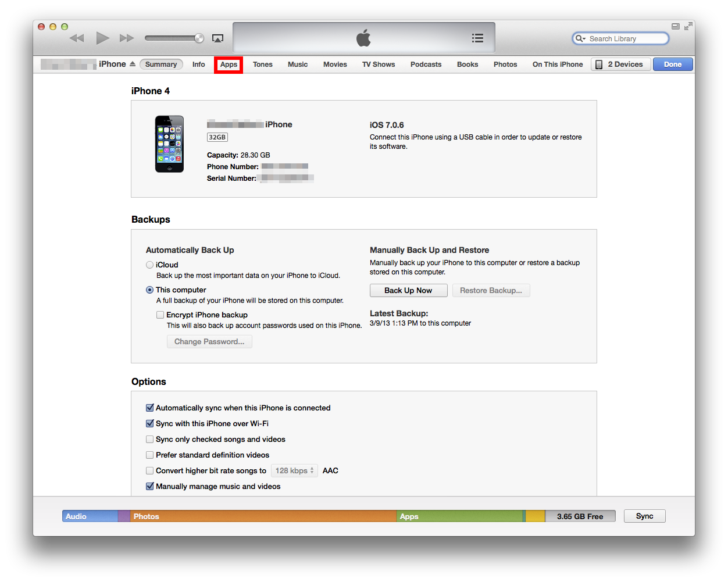Click the rewind control
Screen dimensions: 728x582
point(76,37)
